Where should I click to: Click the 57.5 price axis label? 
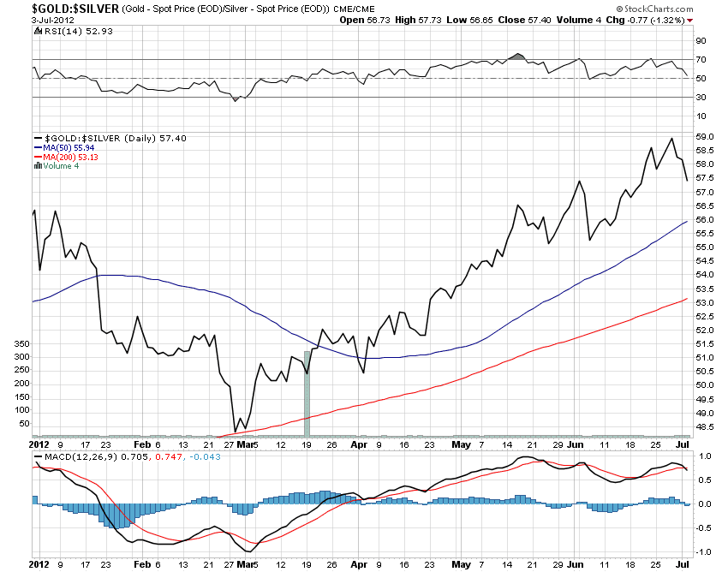tap(704, 178)
